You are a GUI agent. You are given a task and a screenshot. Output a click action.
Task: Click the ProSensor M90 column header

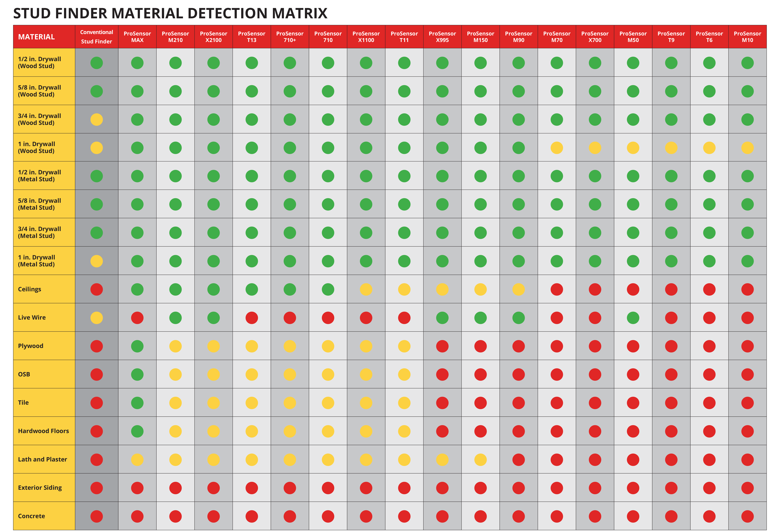click(518, 37)
